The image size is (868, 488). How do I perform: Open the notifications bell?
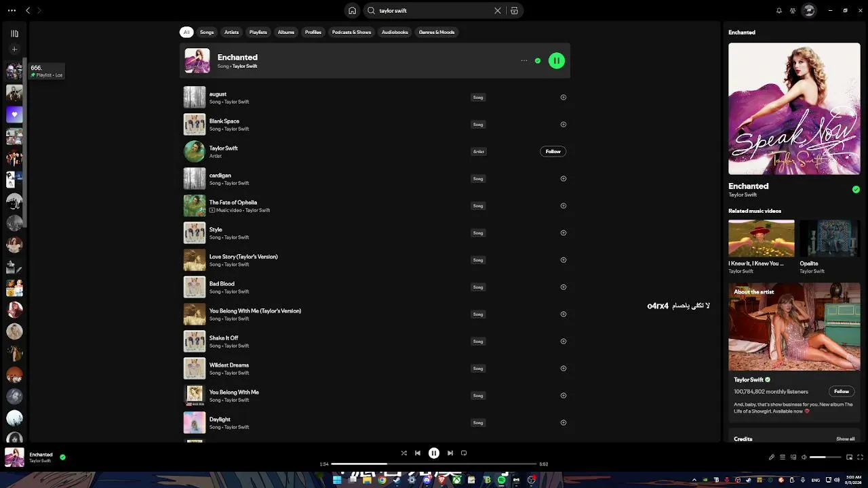coord(778,11)
